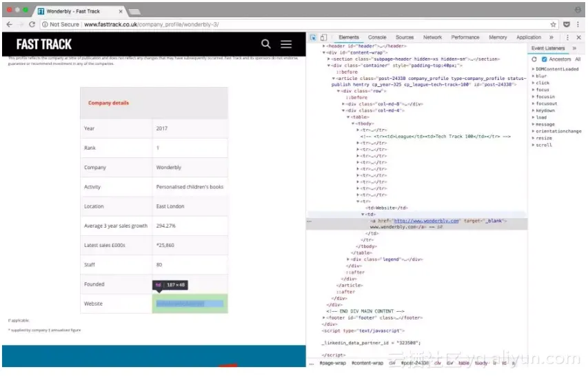Select the table breadcrumb

coord(463,364)
